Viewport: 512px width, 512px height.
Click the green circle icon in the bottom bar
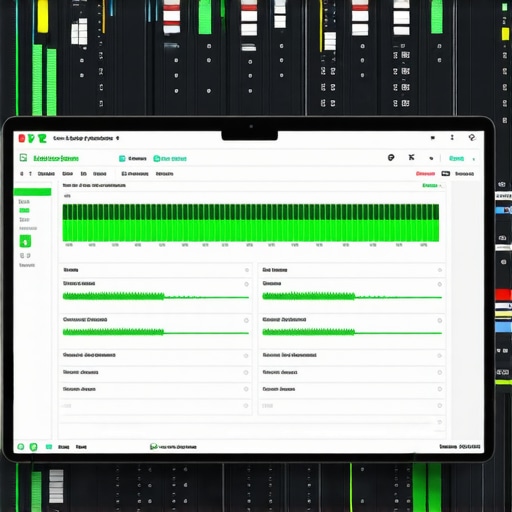click(21, 447)
